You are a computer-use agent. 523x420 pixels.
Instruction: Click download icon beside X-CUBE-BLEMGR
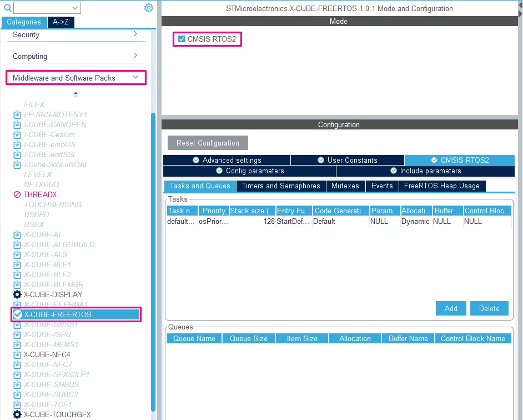[x=17, y=285]
